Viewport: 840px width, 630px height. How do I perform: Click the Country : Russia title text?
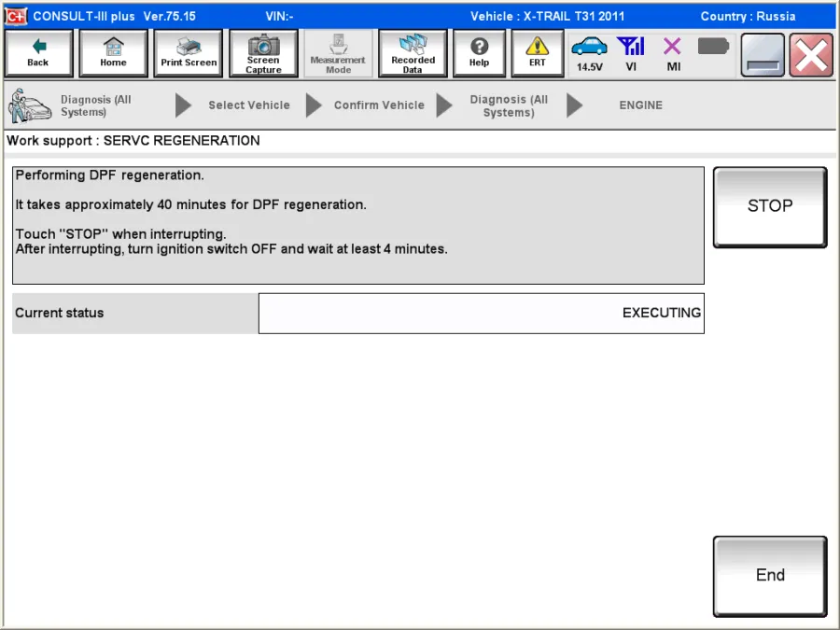748,16
